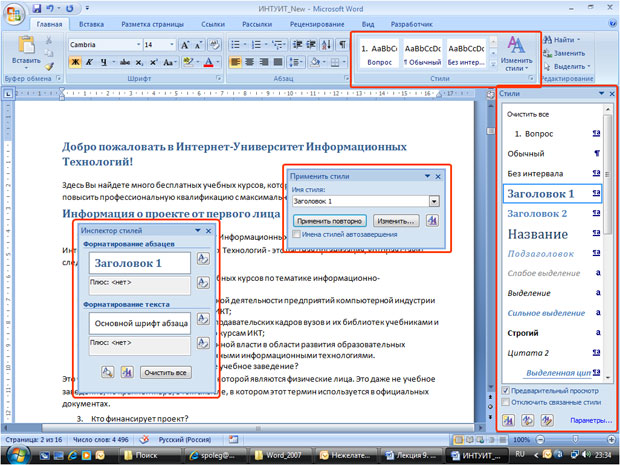Viewport: 620px width, 465px height.
Task: Reset paragraph style icon beside Заголовок 1
Action: (x=203, y=259)
